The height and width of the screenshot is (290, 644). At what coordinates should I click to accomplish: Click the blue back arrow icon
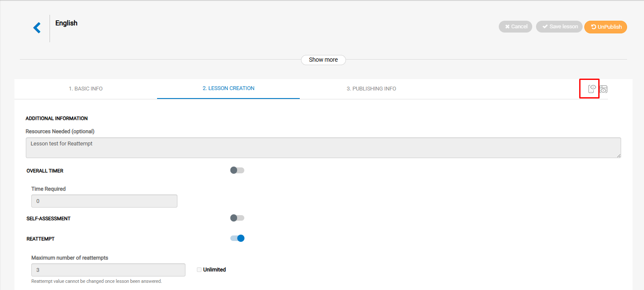37,28
